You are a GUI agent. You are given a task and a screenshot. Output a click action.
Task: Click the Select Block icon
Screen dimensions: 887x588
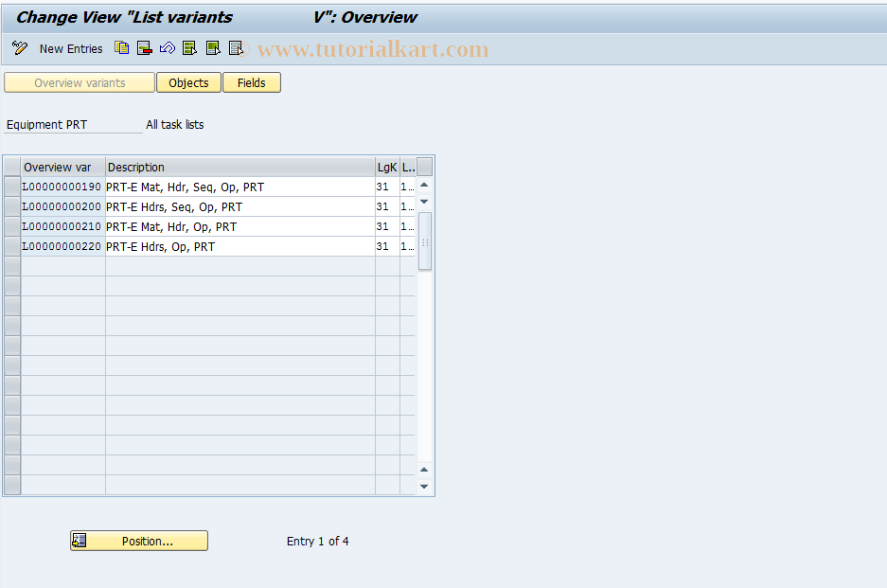(x=212, y=47)
